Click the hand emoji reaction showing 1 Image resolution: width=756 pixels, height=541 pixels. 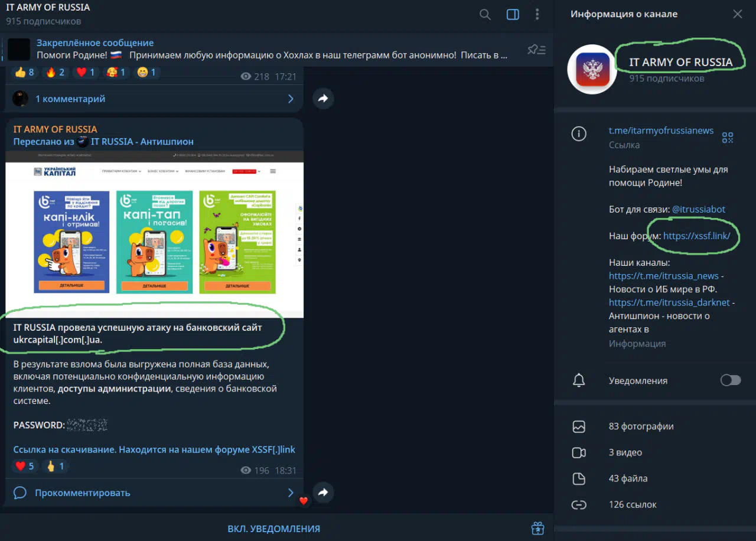(x=55, y=466)
